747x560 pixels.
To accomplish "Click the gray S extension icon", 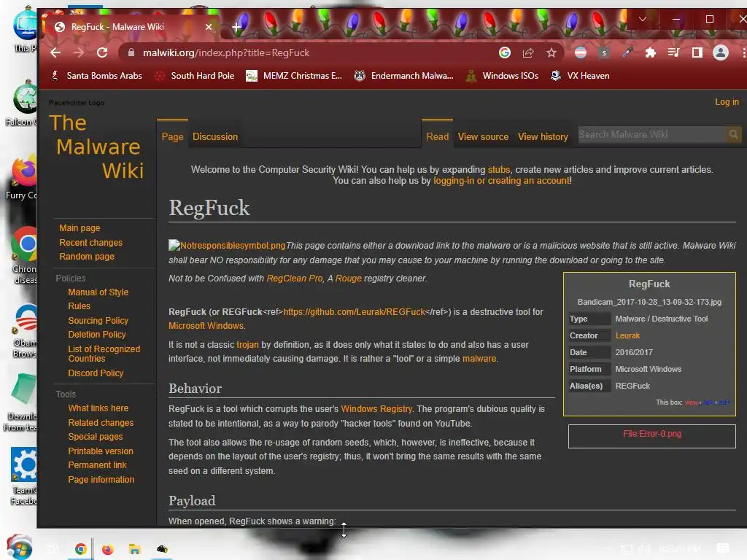I will tap(603, 52).
